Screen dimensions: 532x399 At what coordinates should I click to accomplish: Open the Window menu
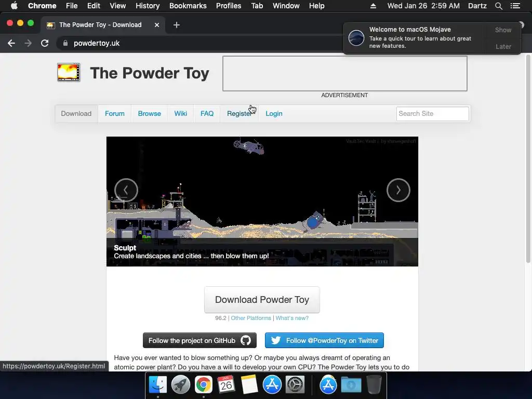[x=286, y=6]
